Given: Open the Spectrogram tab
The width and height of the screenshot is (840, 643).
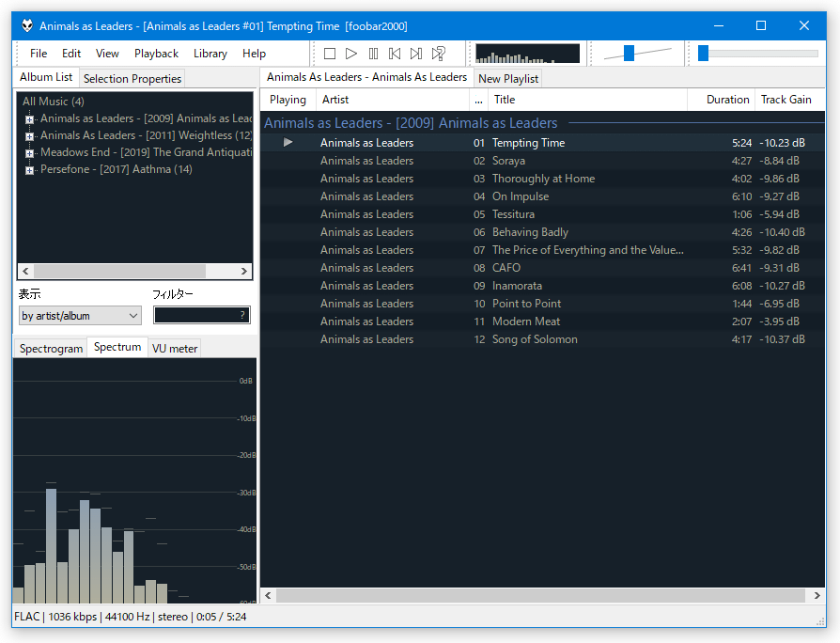Looking at the screenshot, I should 51,349.
